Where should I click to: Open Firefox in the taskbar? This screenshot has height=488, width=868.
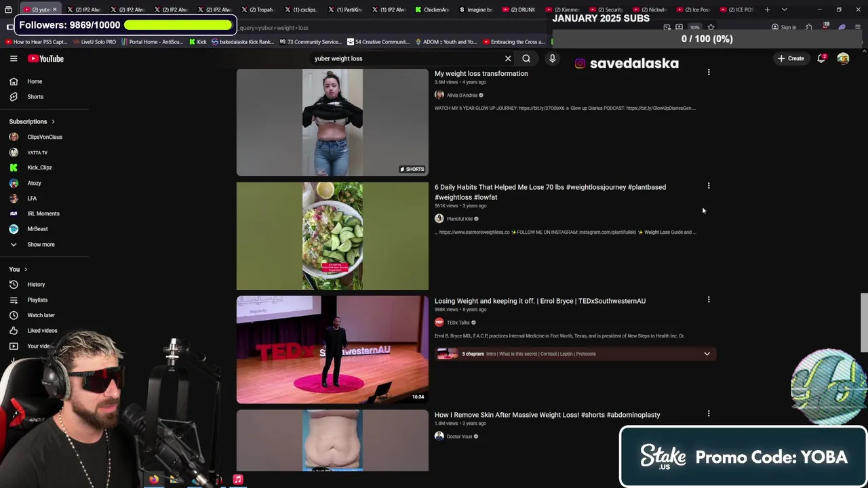point(154,479)
